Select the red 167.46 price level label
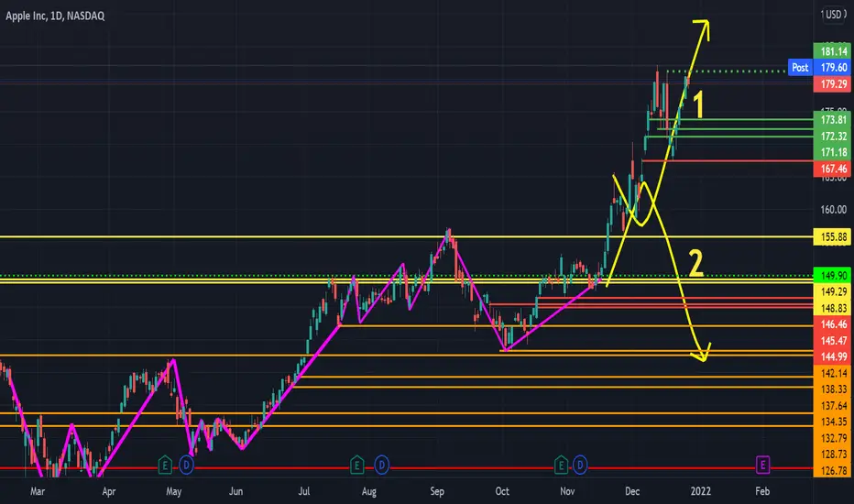The width and height of the screenshot is (854, 504). click(833, 169)
